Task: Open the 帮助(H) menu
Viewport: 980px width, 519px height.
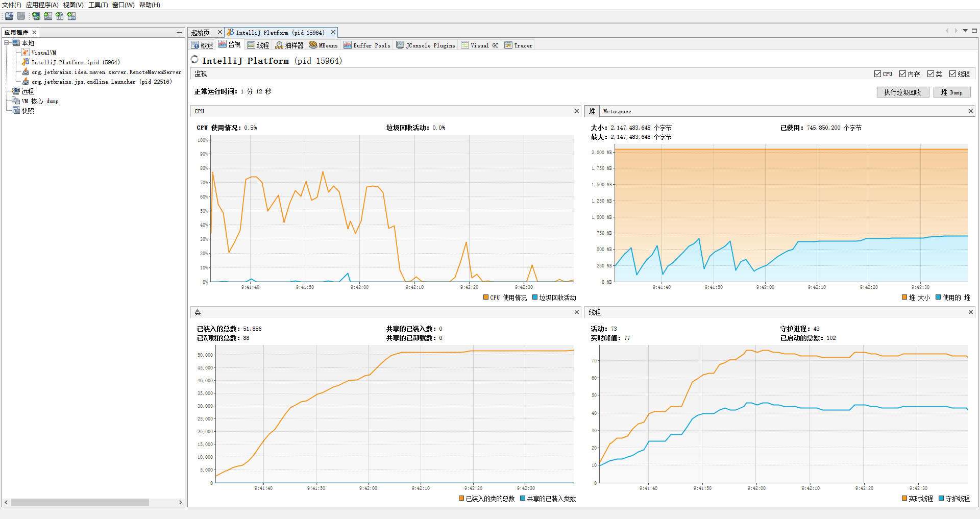Action: 150,5
